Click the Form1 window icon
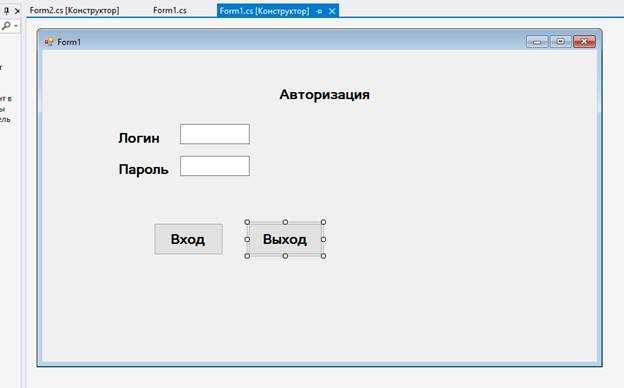The height and width of the screenshot is (388, 624). point(49,41)
